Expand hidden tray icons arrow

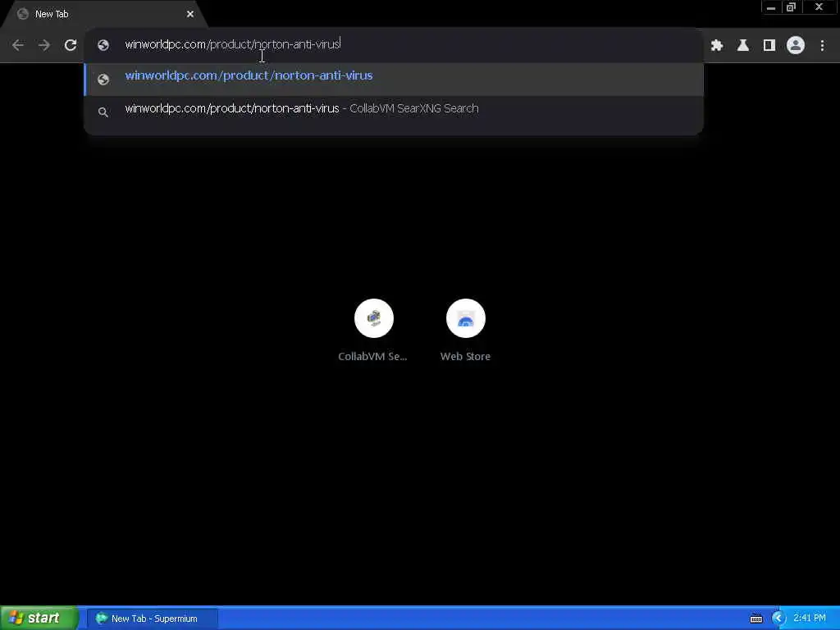778,619
